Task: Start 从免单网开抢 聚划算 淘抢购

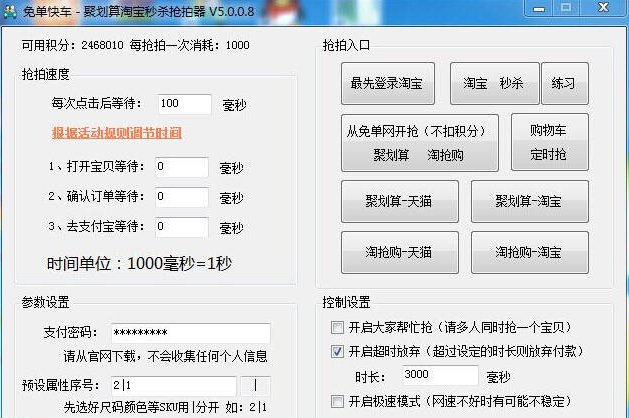Action: point(420,143)
